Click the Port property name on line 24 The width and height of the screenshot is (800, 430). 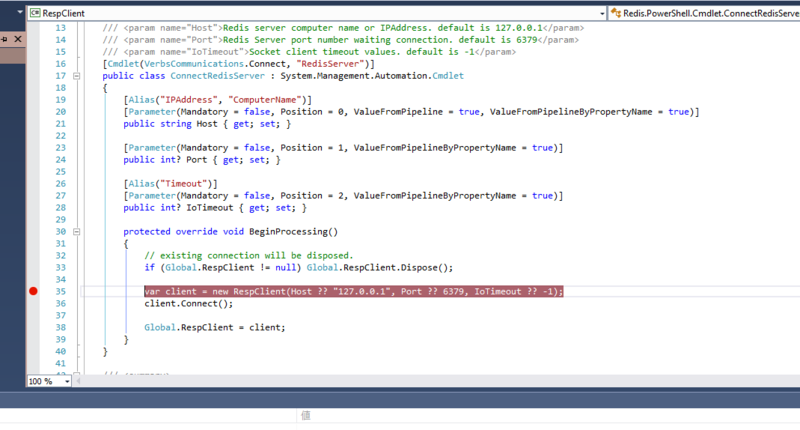(196, 160)
